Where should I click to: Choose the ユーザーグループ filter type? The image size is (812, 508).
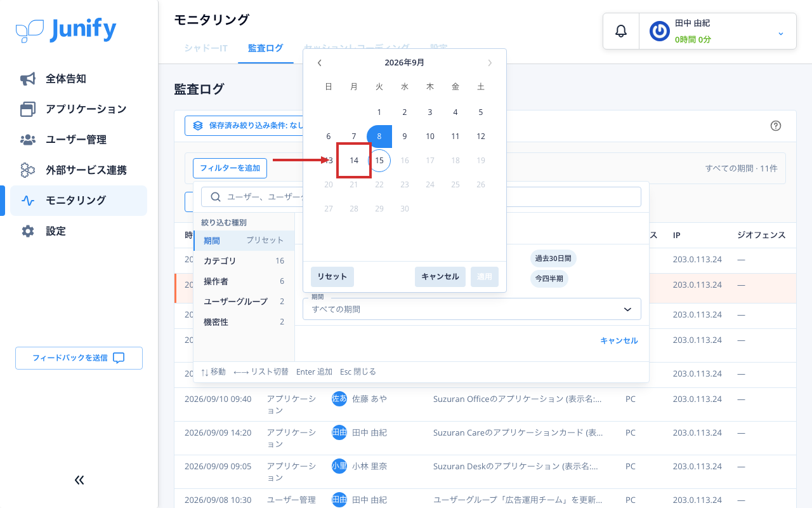click(x=244, y=302)
